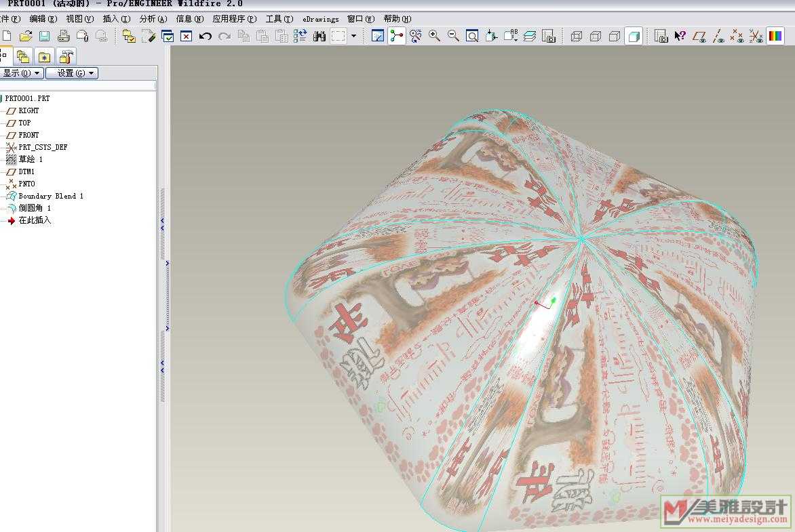Click the 在此插入 insert marker
Screen dimensions: 795x532
click(x=35, y=220)
